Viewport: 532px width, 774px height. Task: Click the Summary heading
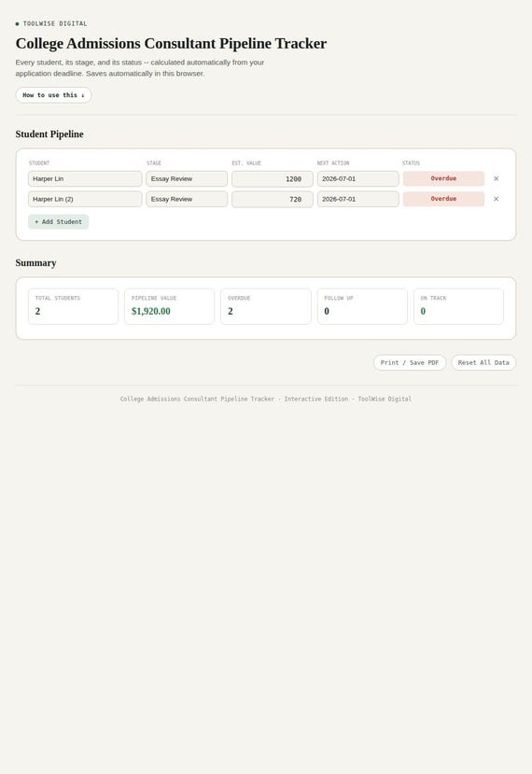click(36, 262)
